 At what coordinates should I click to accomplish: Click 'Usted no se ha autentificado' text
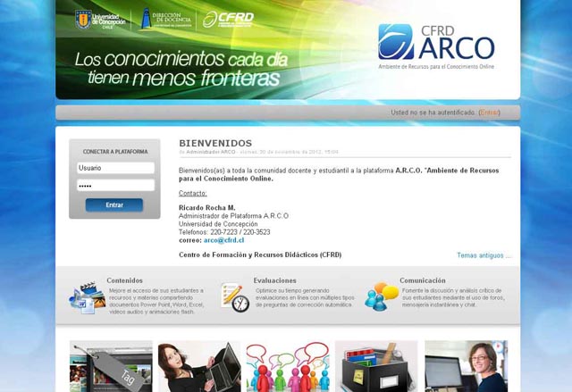point(433,113)
